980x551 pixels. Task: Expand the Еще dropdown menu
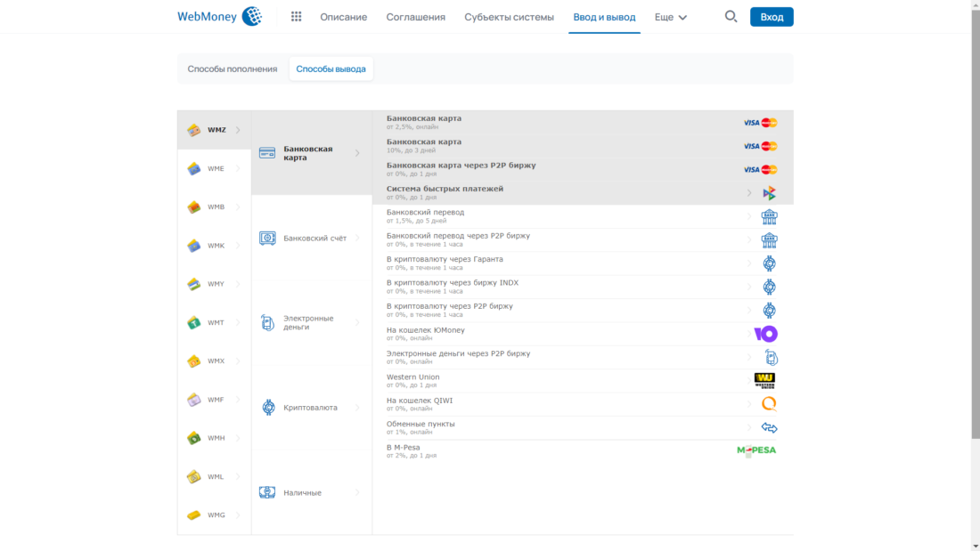(x=670, y=17)
